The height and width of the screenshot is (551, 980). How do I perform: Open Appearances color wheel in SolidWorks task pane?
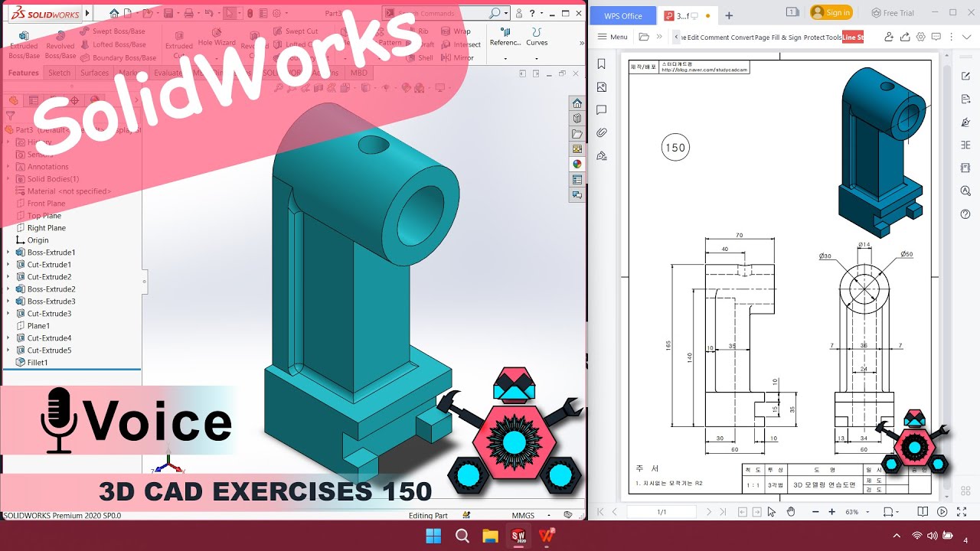pyautogui.click(x=577, y=164)
